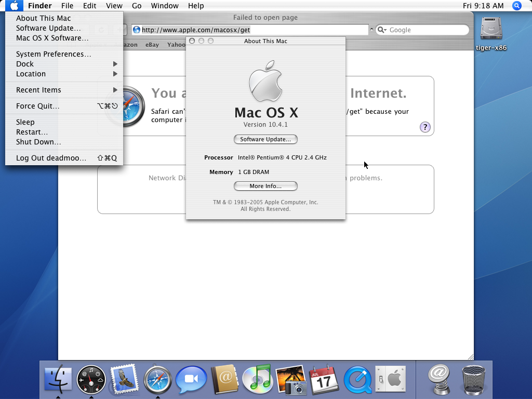Expand the Recent Items submenu
The width and height of the screenshot is (532, 399).
[x=64, y=90]
